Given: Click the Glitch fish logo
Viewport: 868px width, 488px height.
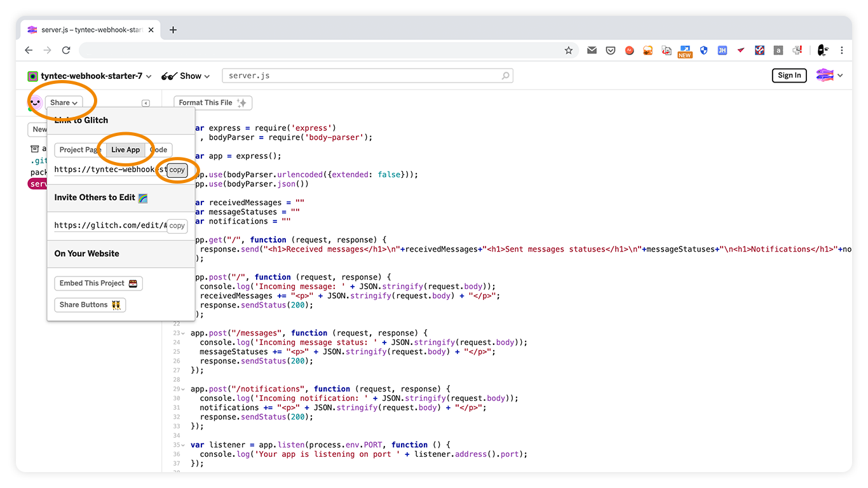Looking at the screenshot, I should 825,76.
